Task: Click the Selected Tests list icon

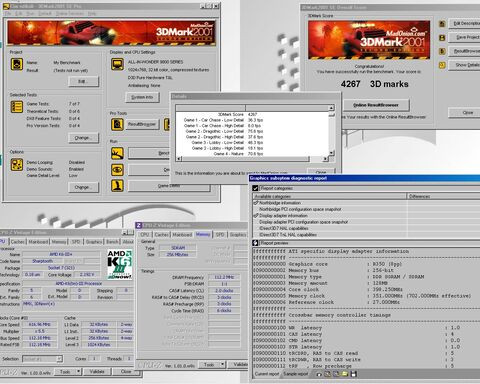Action: [17, 107]
